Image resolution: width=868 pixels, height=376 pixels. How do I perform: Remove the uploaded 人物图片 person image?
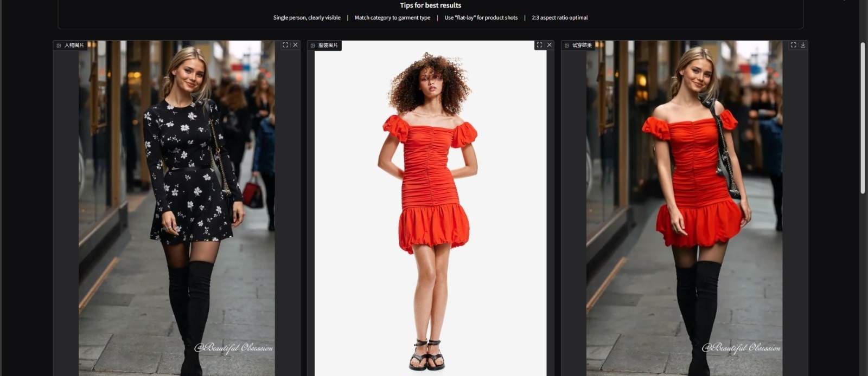click(x=295, y=45)
